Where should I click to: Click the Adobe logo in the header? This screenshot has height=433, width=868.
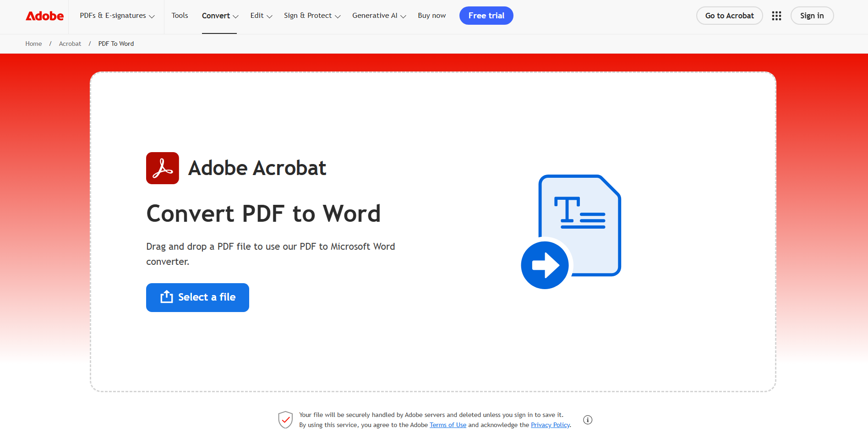44,16
